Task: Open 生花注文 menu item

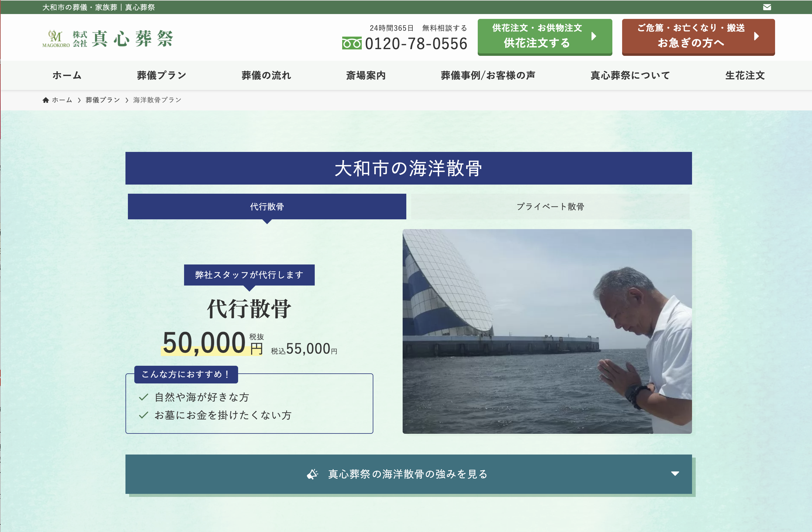Action: tap(745, 75)
